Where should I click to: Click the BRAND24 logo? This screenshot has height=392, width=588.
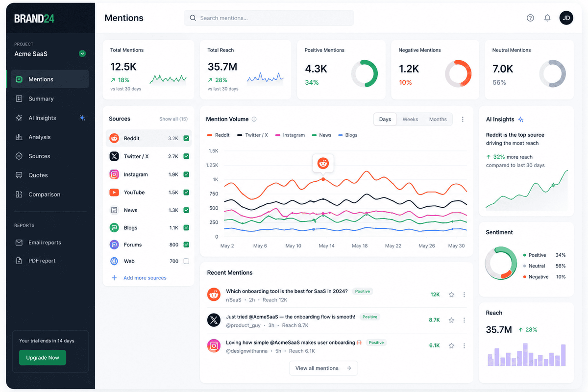coord(34,19)
